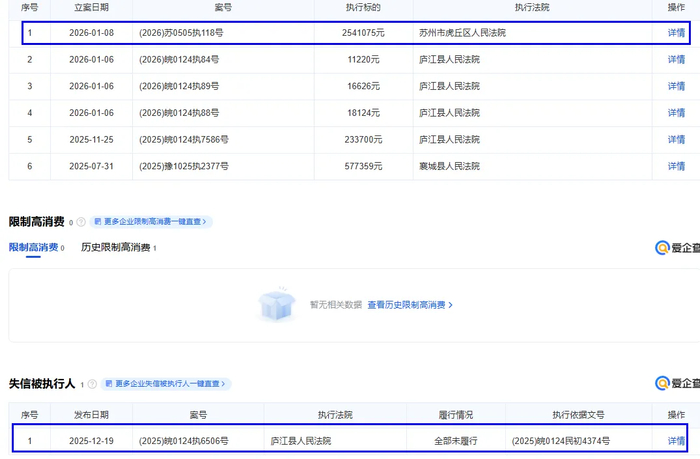
Task: Select case number (2025)豫1025执2377号
Action: point(183,166)
